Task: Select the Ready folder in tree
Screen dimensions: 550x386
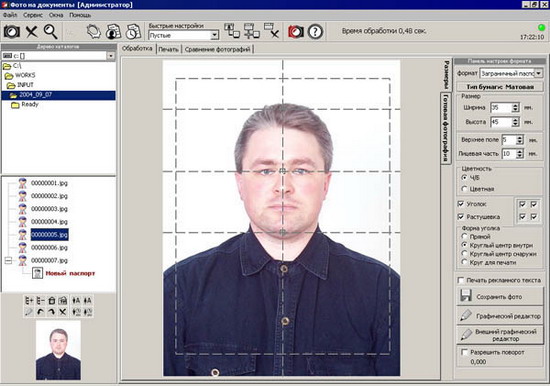Action: click(x=29, y=105)
